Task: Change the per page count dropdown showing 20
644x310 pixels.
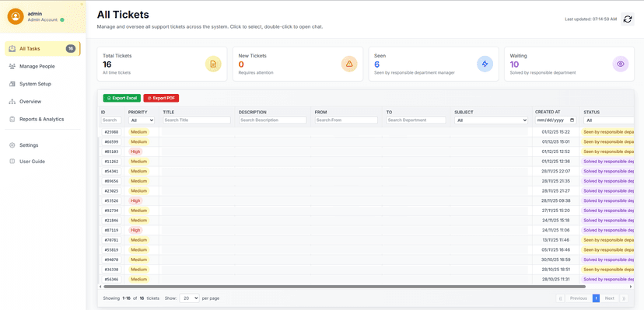Action: pyautogui.click(x=189, y=298)
